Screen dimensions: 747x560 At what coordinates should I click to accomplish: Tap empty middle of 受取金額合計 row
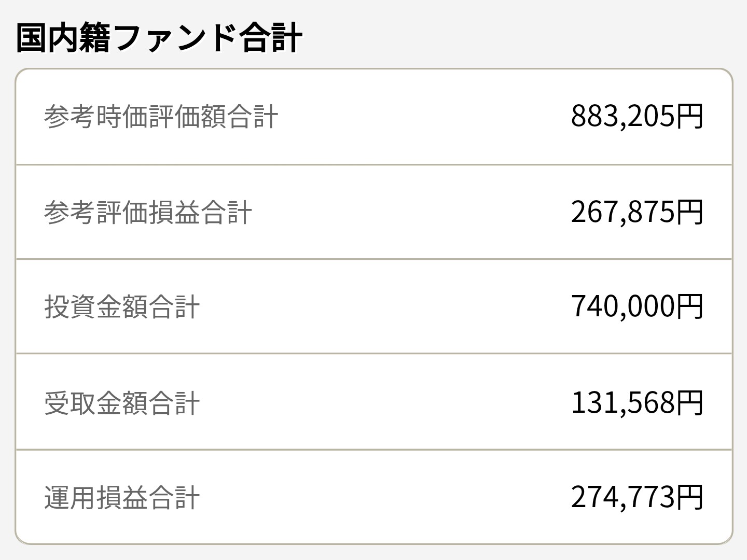(389, 403)
